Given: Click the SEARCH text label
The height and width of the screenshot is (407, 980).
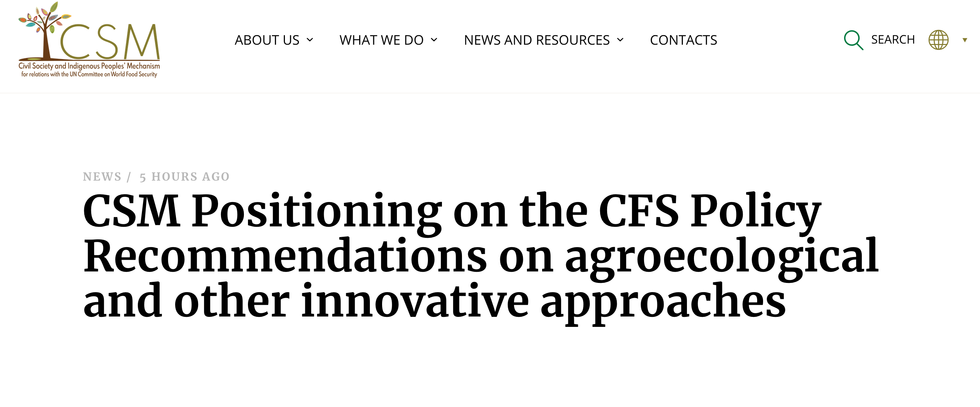Looking at the screenshot, I should pyautogui.click(x=892, y=40).
